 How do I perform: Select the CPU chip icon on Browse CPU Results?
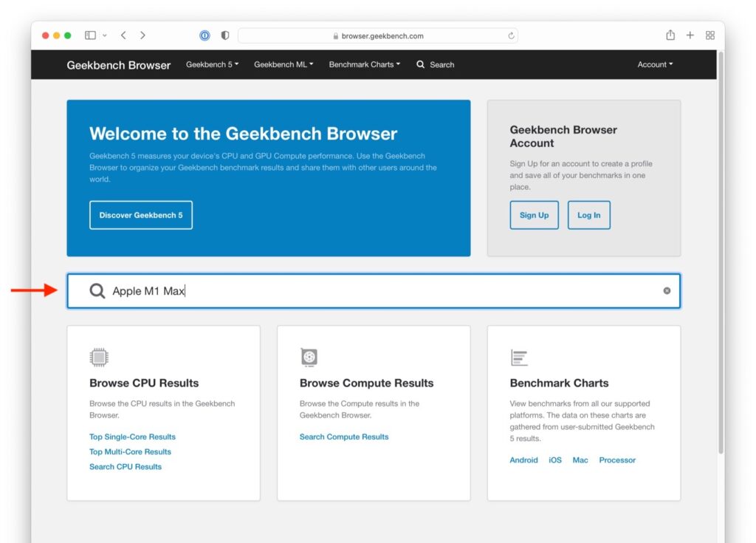tap(99, 357)
